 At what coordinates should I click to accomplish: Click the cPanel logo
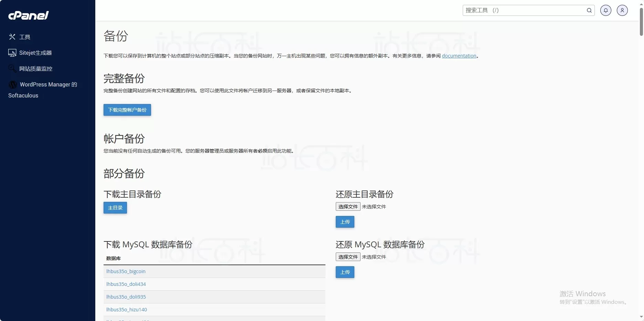[29, 15]
